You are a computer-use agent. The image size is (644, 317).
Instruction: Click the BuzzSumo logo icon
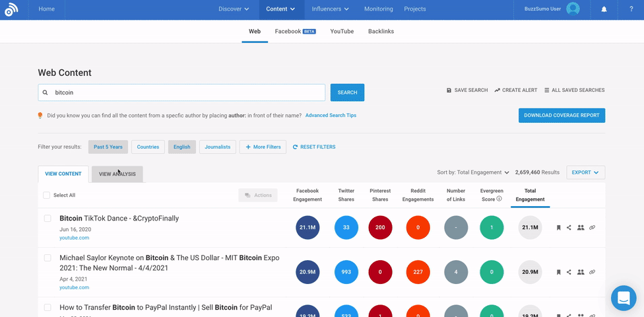(11, 9)
